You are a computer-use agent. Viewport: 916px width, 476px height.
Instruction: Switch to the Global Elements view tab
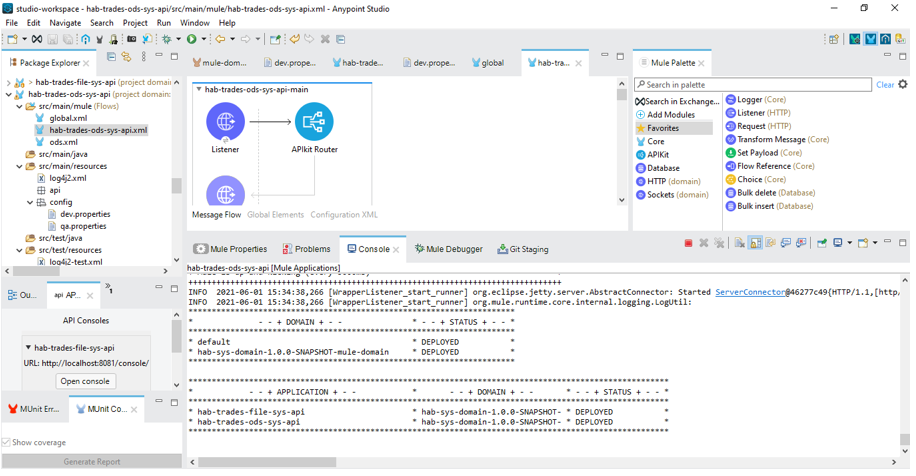tap(275, 214)
